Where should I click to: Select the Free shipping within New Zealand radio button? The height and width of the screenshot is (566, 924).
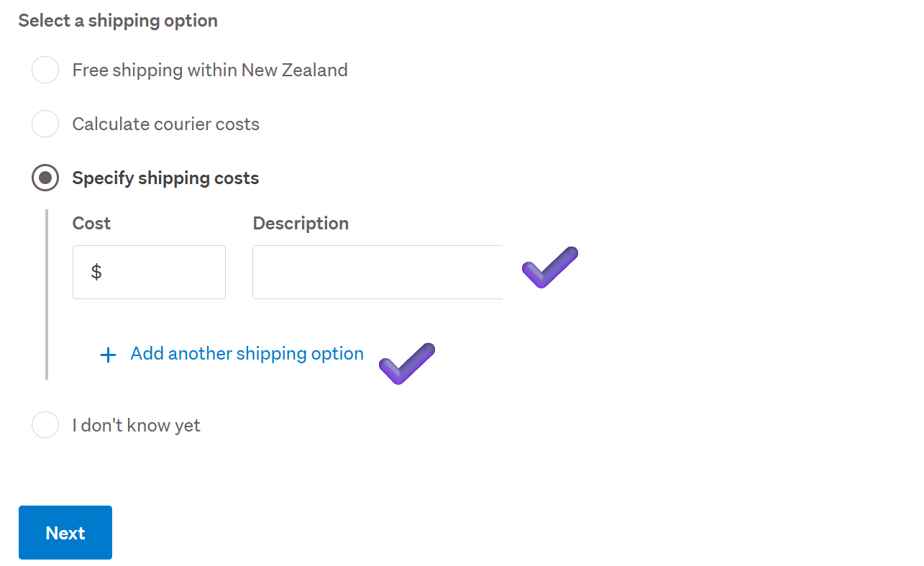pyautogui.click(x=45, y=70)
